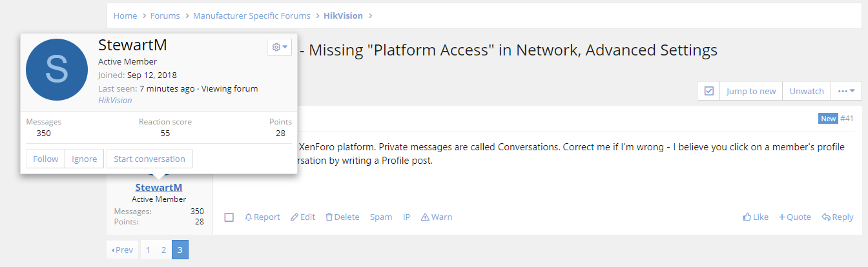Click the Unwatch thread button
This screenshot has height=267, width=868.
tap(807, 91)
